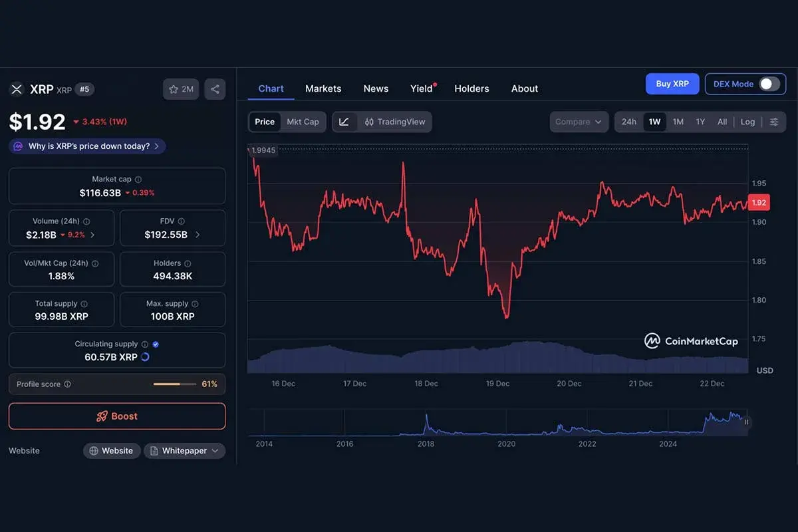The width and height of the screenshot is (798, 532).
Task: Open chart settings sliders icon
Action: (x=773, y=122)
